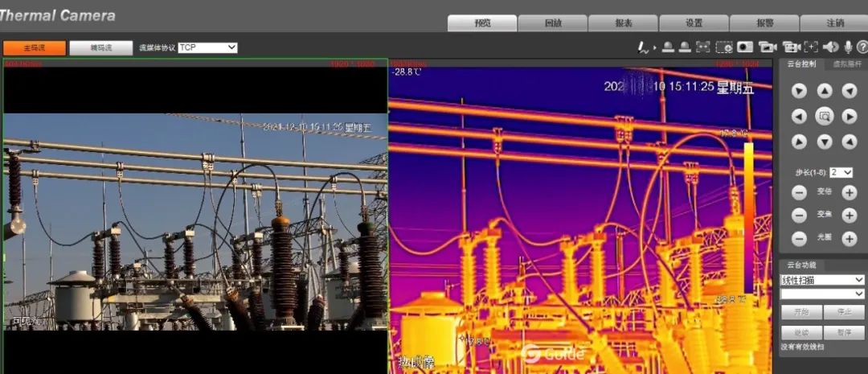This screenshot has width=868, height=374.
Task: Expand the 线性扫描 function dropdown
Action: tap(822, 280)
